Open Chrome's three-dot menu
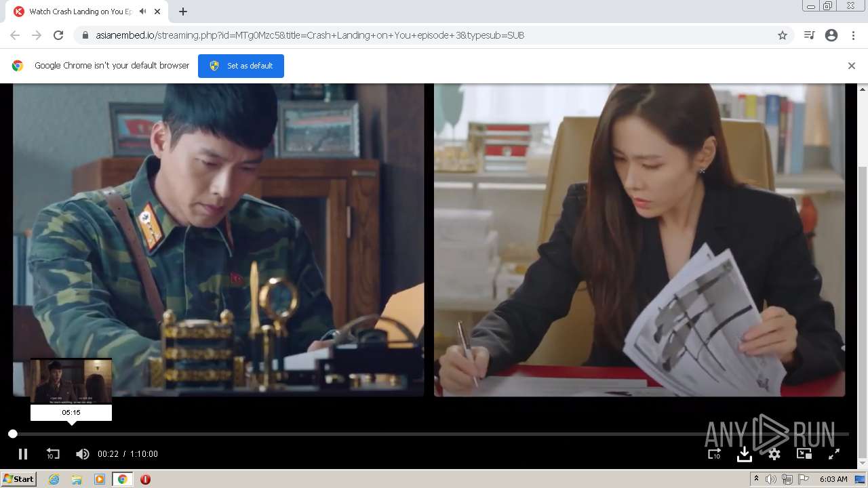 tap(853, 35)
